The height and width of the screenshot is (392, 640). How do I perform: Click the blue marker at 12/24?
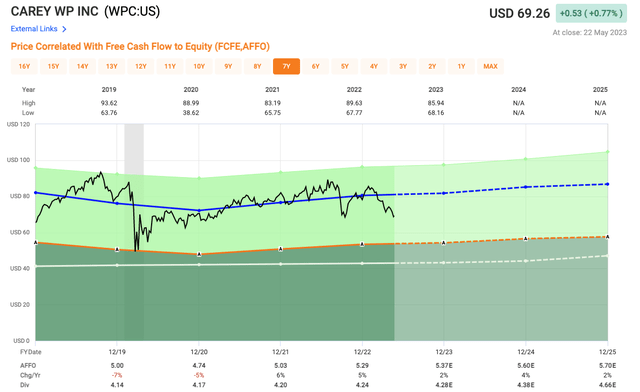click(x=526, y=187)
